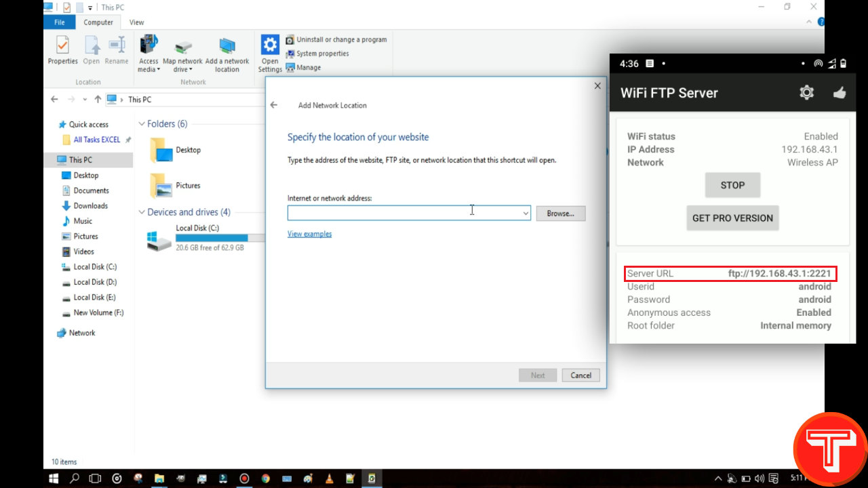Tap thumbs-up icon in WiFi FTP Server
This screenshot has height=488, width=868.
[840, 93]
